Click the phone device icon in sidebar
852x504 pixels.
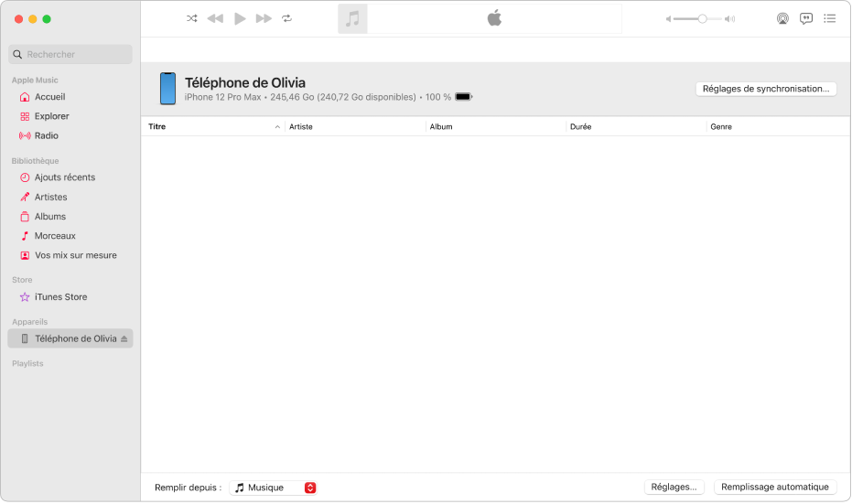click(x=25, y=338)
